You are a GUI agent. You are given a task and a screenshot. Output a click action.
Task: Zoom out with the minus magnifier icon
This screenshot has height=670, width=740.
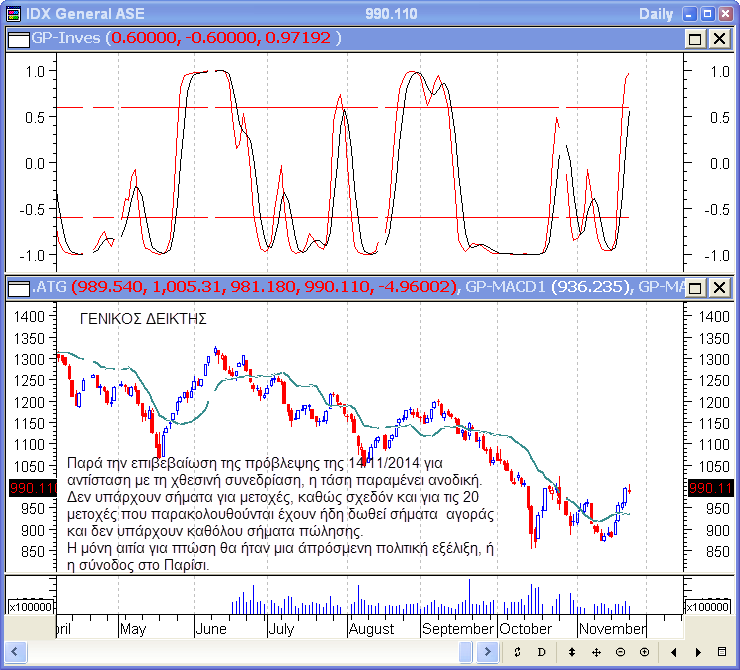coord(620,652)
